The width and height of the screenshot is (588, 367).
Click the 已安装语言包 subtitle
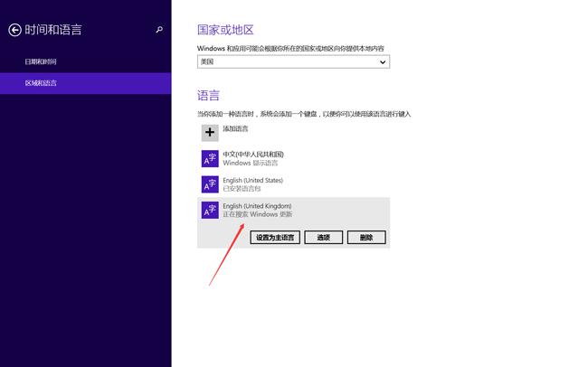pyautogui.click(x=242, y=189)
